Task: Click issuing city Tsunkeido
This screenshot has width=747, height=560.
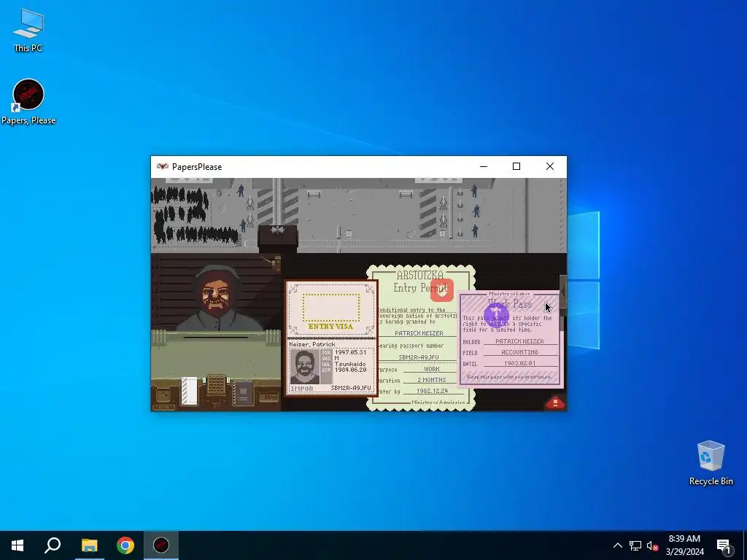Action: [350, 364]
